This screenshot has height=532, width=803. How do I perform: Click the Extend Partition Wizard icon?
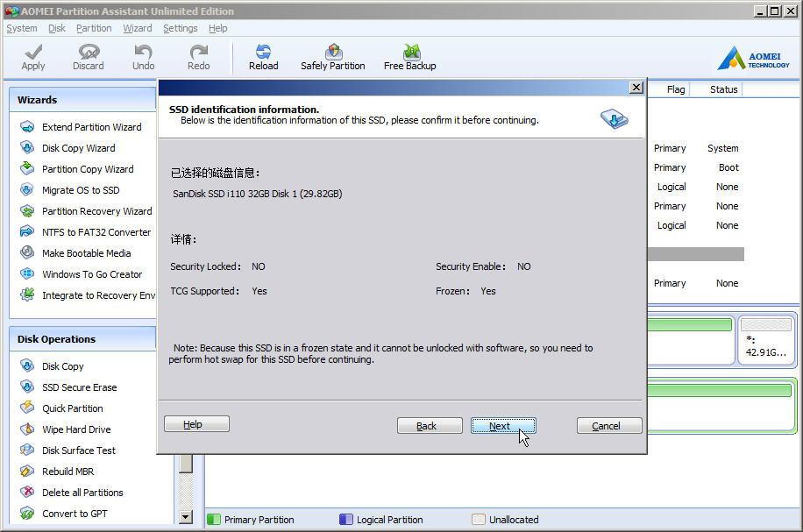[x=27, y=126]
